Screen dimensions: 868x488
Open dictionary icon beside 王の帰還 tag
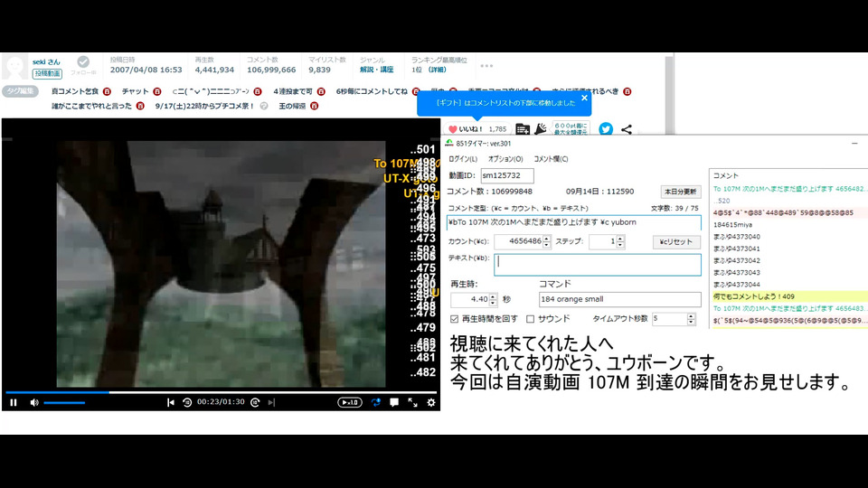pos(314,106)
